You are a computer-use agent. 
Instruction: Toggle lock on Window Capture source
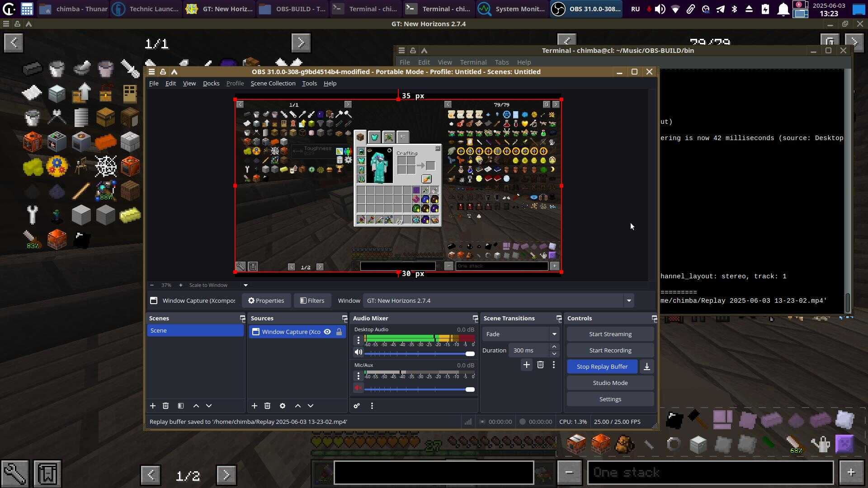click(x=339, y=332)
